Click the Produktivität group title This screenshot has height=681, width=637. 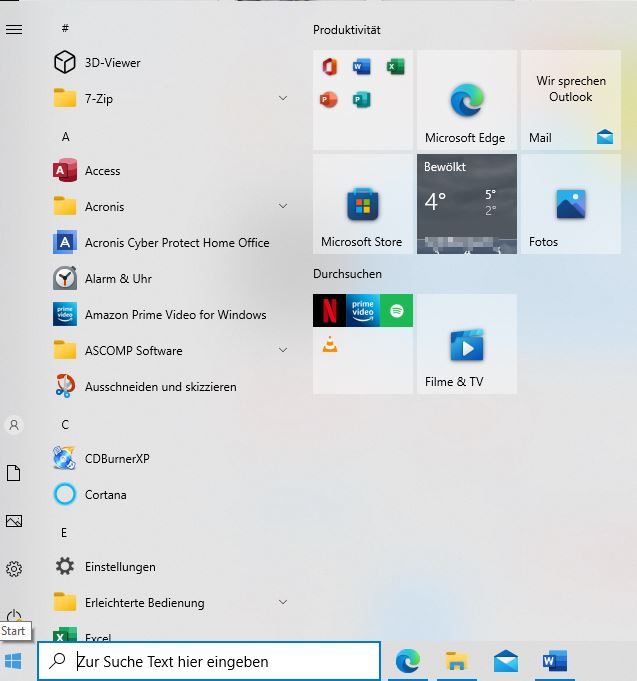coord(347,30)
